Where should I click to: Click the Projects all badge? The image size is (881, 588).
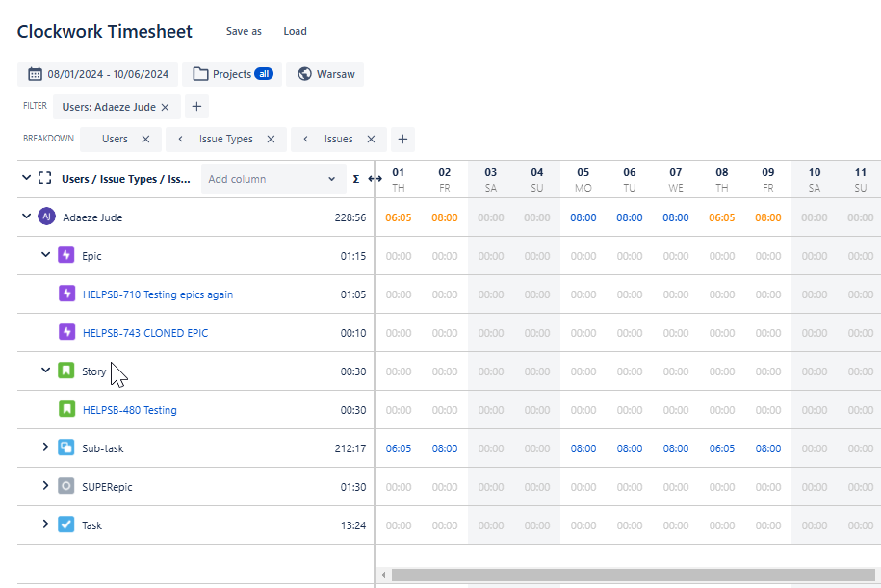click(264, 74)
